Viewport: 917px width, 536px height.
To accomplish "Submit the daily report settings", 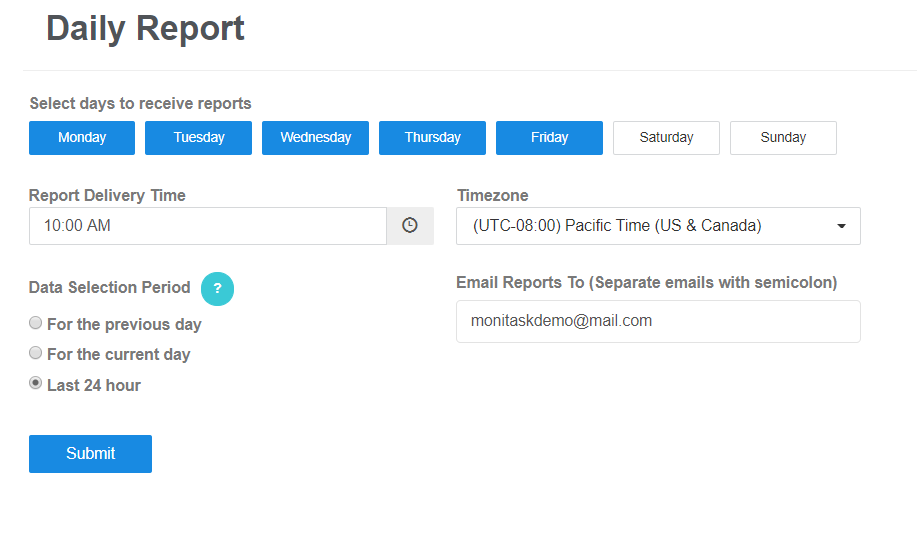I will 91,454.
